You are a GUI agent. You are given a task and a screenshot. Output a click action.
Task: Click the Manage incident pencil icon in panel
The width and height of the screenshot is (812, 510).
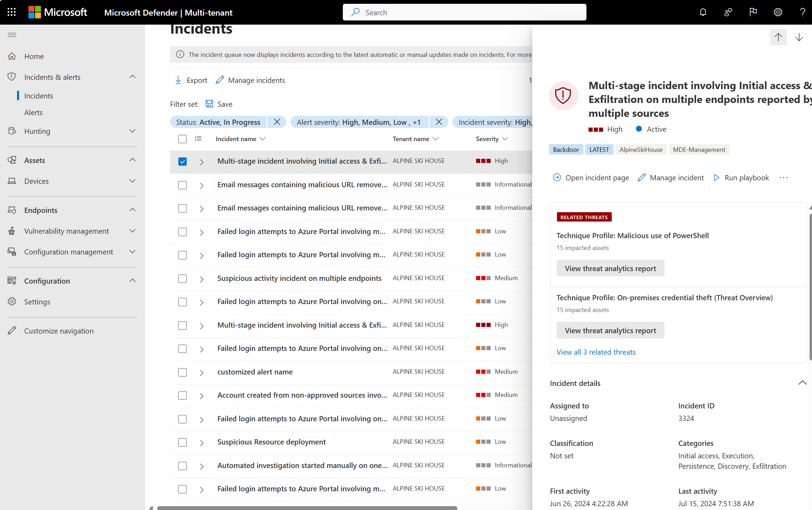(x=641, y=178)
